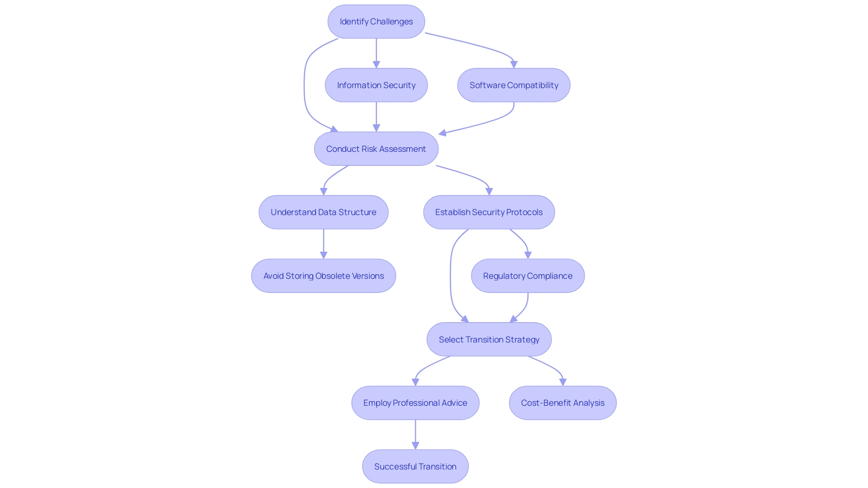
Task: Click the Software Compatibility node
Action: 513,84
